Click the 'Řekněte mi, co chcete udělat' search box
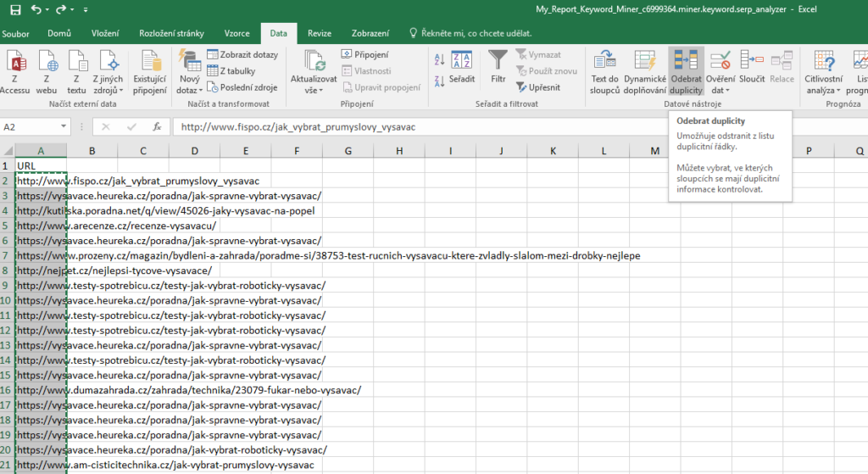868x474 pixels. [x=470, y=33]
